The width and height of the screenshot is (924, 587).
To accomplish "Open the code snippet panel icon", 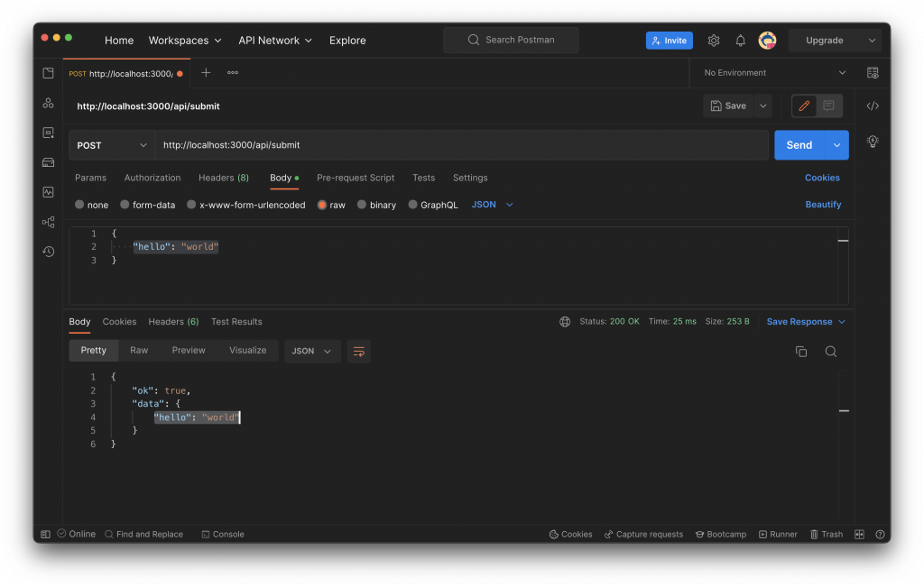I will 873,106.
